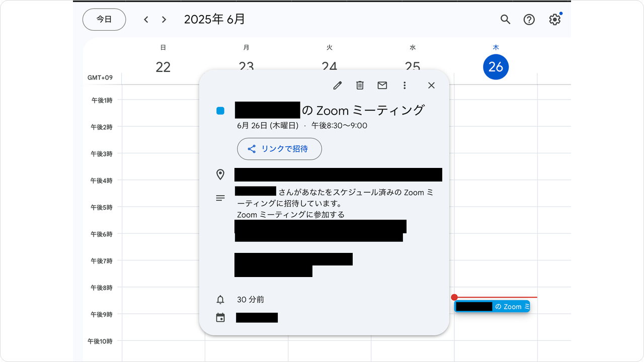Screen dimensions: 644x362
Task: Open the settings gear menu
Action: pyautogui.click(x=554, y=20)
